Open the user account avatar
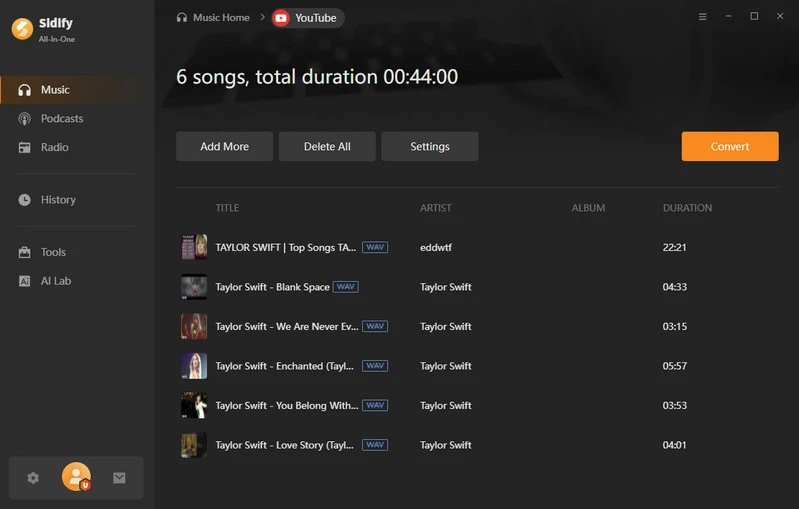Screen dimensions: 799x509 click(x=76, y=477)
